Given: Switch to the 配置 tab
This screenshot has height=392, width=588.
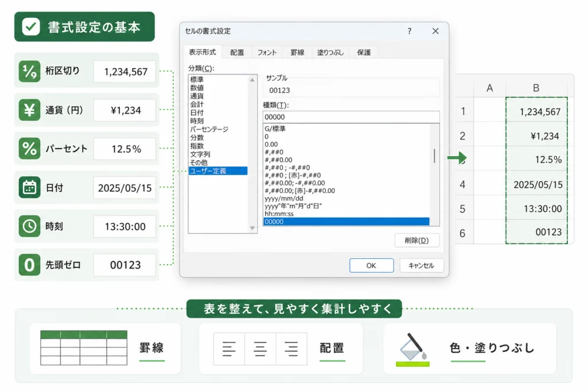Looking at the screenshot, I should 237,52.
